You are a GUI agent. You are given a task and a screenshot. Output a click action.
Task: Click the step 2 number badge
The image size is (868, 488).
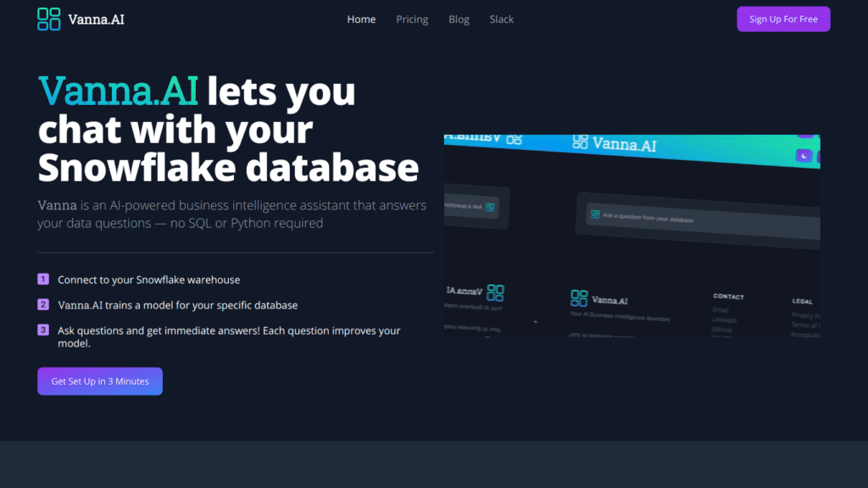[43, 305]
